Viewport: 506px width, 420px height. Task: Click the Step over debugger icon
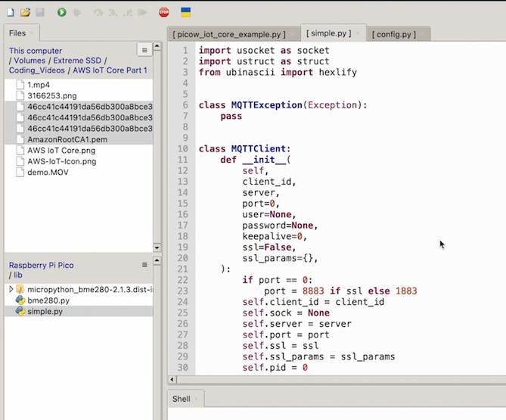[x=98, y=12]
